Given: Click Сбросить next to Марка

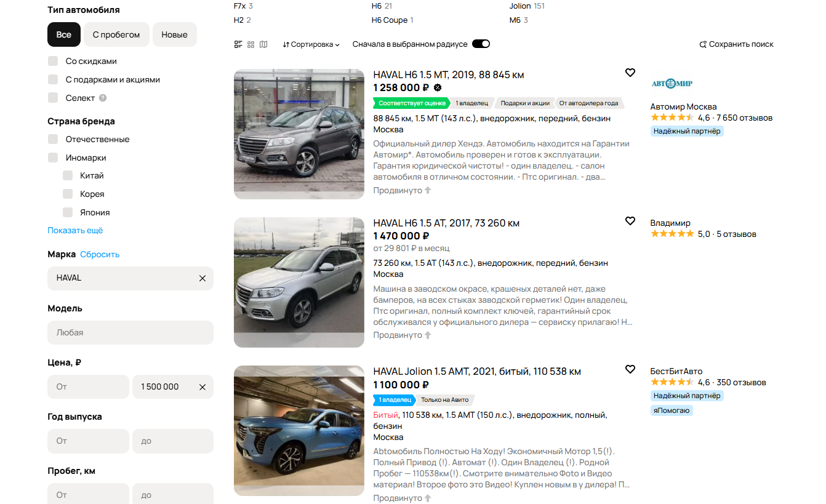Looking at the screenshot, I should pyautogui.click(x=100, y=254).
